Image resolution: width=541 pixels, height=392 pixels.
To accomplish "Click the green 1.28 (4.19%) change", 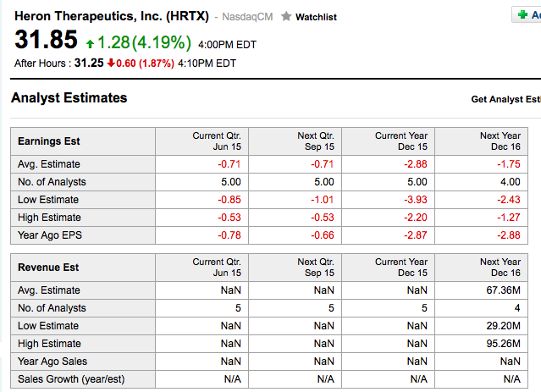I will [x=139, y=43].
